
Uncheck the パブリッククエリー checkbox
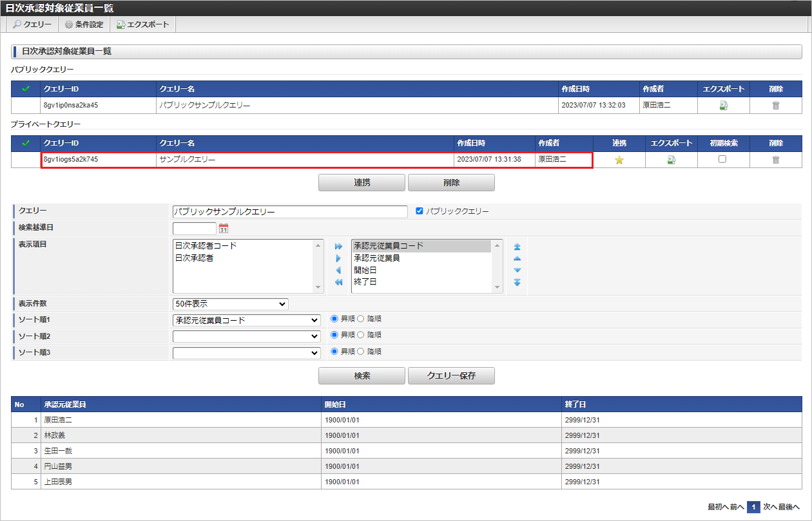420,211
